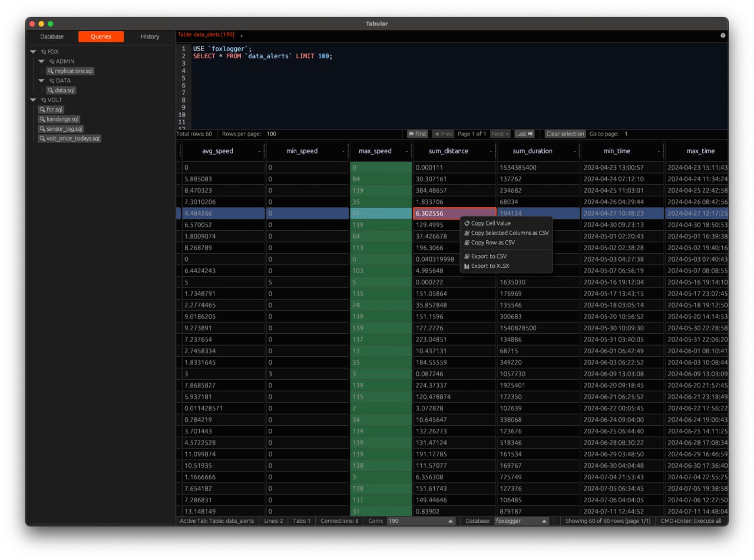
Task: Collapse the FOX tree in the sidebar
Action: [x=34, y=51]
